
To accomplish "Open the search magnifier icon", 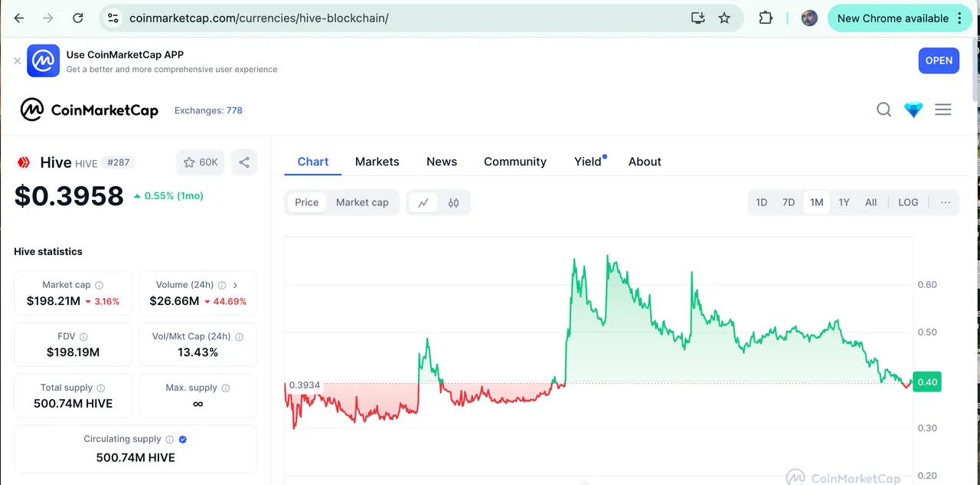I will (884, 110).
